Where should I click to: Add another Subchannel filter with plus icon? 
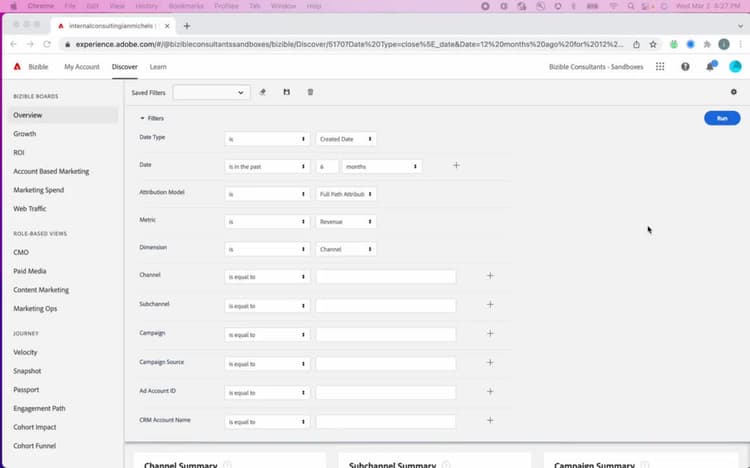(490, 304)
